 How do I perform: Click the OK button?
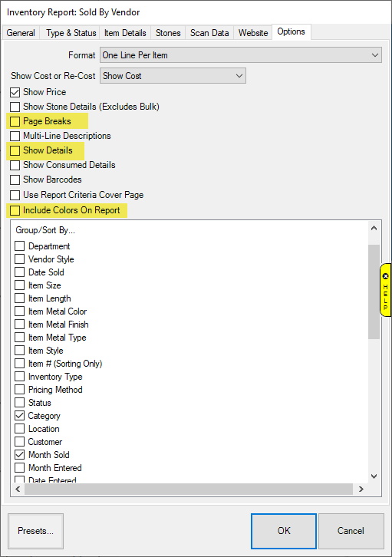284,531
